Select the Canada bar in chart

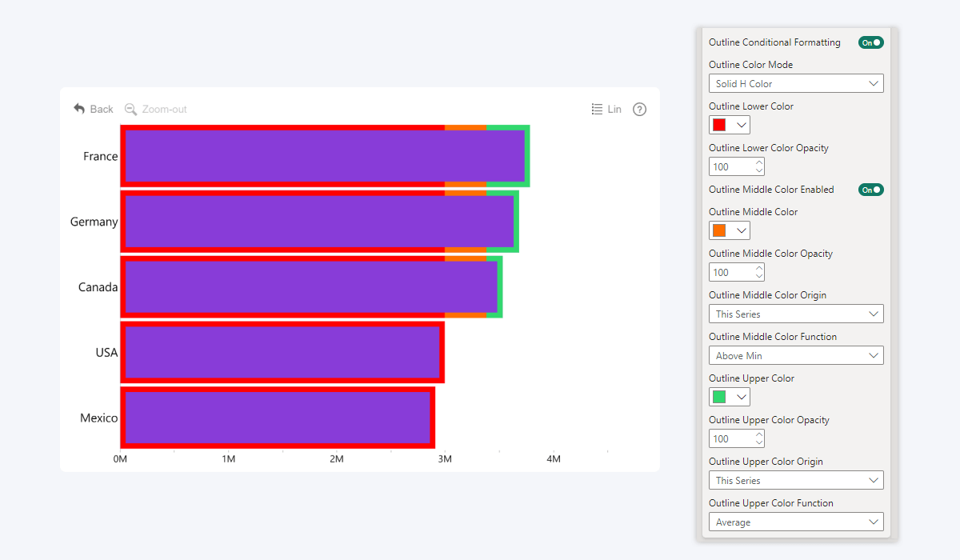pyautogui.click(x=311, y=287)
